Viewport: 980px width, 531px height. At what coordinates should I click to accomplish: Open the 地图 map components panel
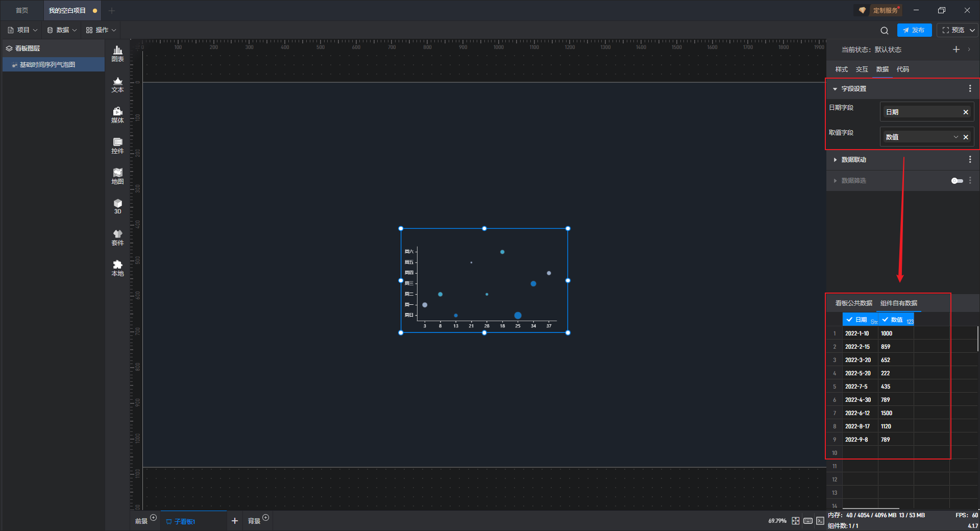(117, 176)
